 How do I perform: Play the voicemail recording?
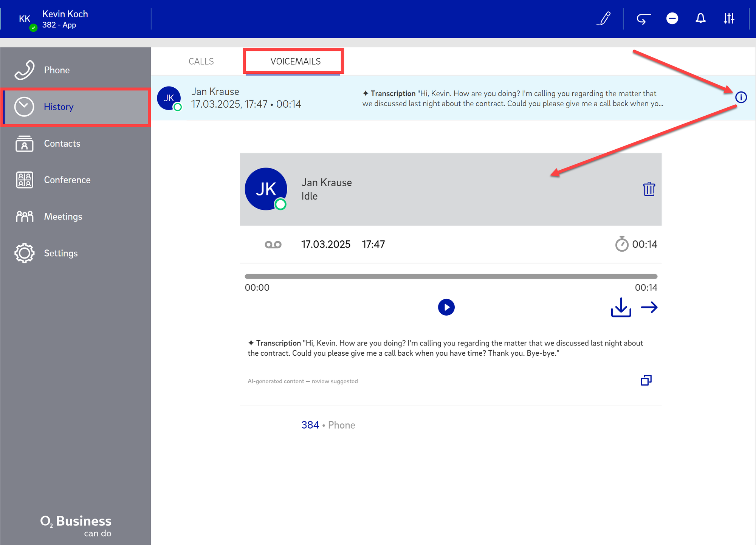tap(446, 307)
